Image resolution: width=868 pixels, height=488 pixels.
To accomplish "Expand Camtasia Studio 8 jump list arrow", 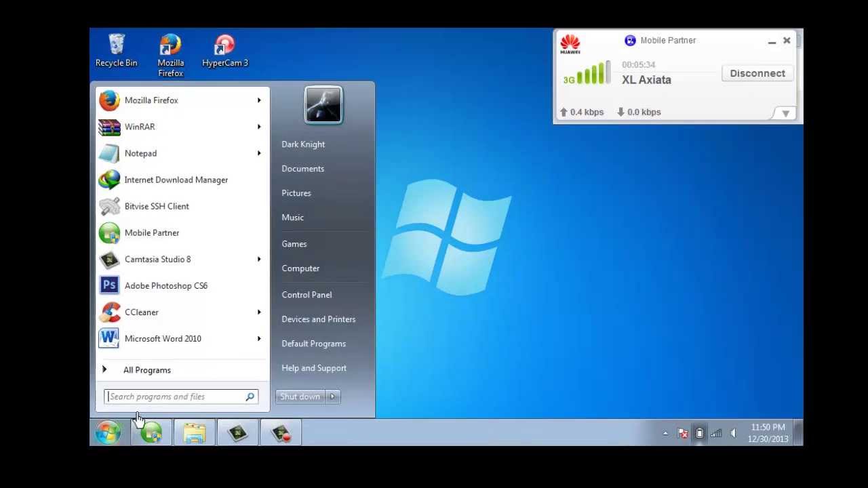I will click(x=259, y=259).
